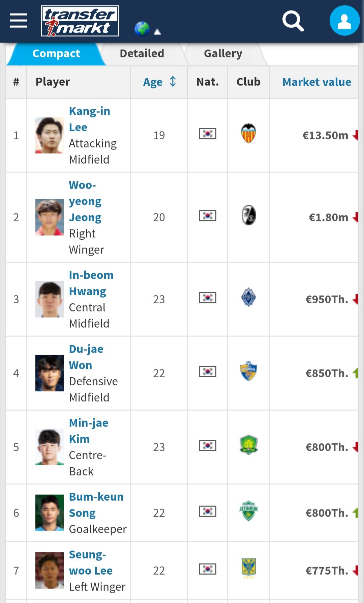
Task: Click Kang-in Lee's South Korea flag
Action: point(208,134)
